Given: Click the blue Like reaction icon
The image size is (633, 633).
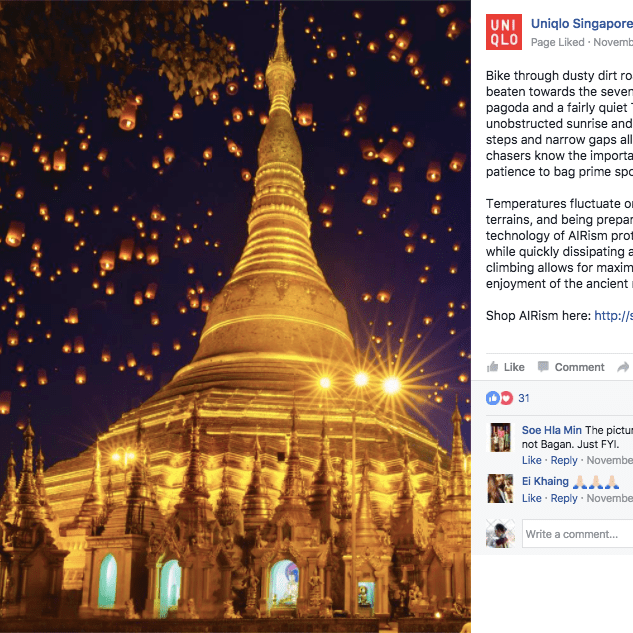Looking at the screenshot, I should [492, 398].
